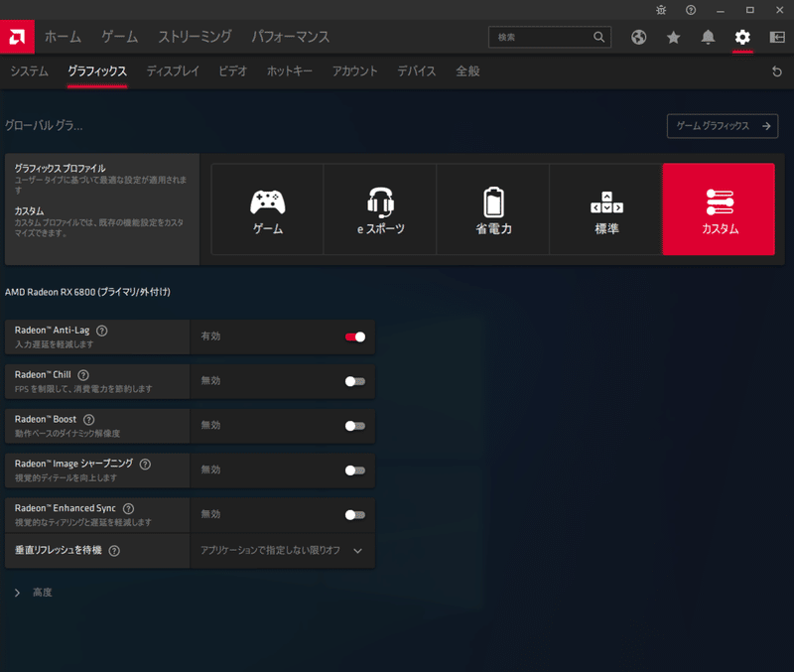Select the e スポーツ headset profile
The image size is (794, 672).
click(380, 209)
